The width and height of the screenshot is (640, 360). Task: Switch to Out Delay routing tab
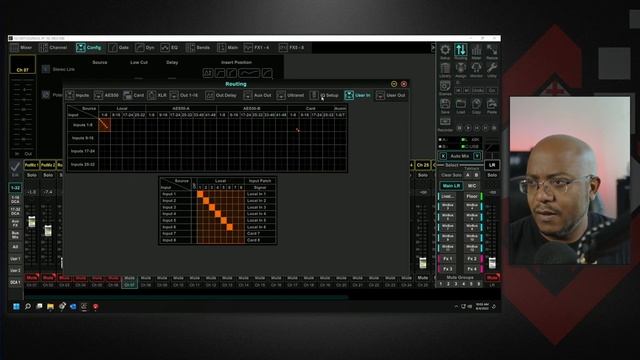pos(221,95)
